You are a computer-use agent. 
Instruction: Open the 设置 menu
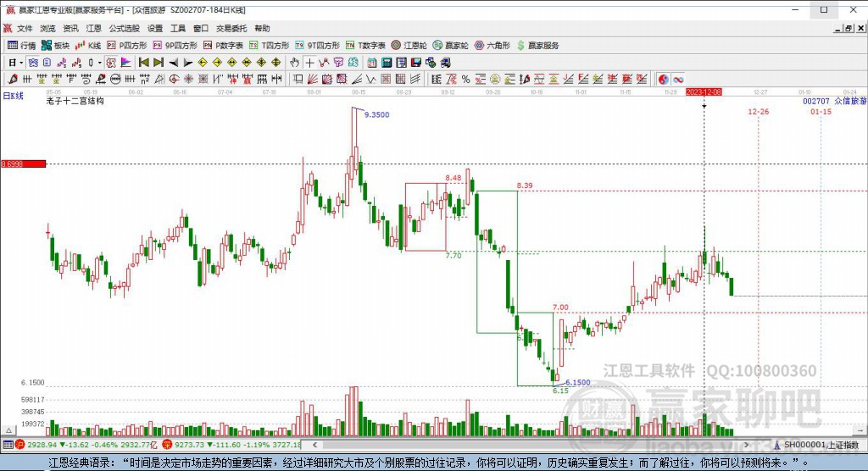point(155,28)
